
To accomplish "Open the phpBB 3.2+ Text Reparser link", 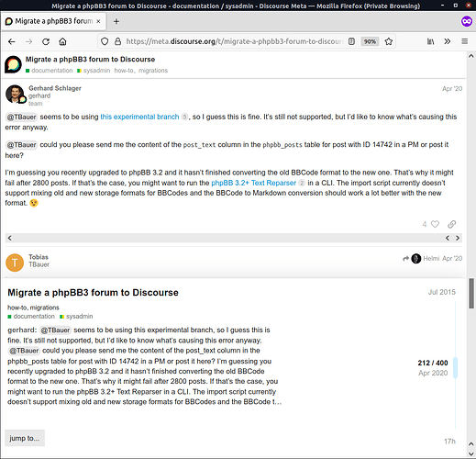I will pyautogui.click(x=254, y=183).
